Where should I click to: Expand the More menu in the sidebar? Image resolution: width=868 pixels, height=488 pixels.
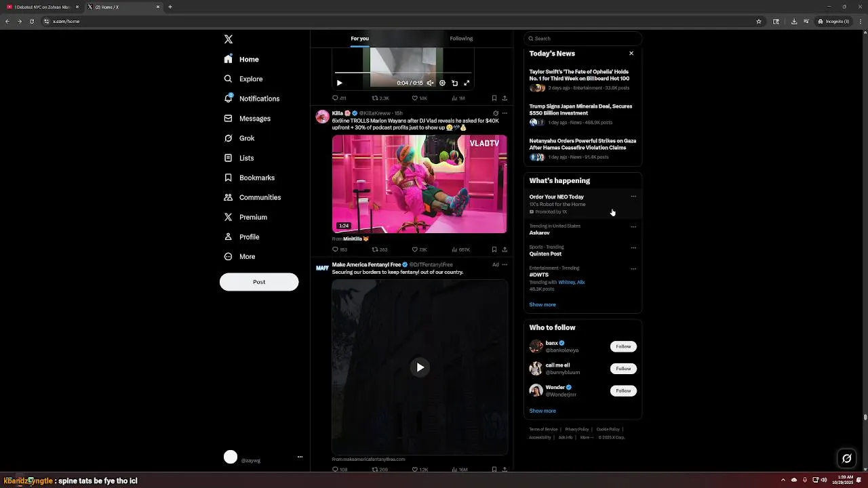click(240, 257)
